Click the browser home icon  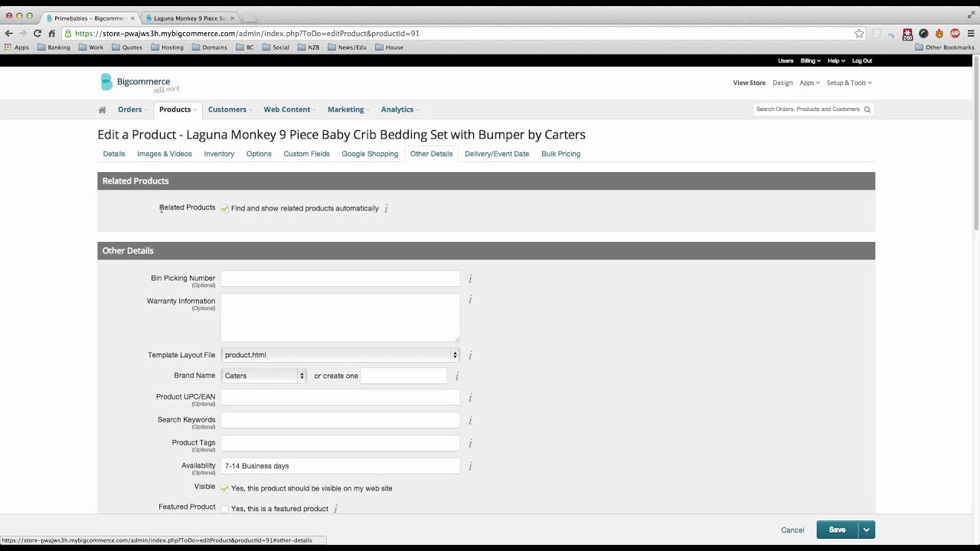pyautogui.click(x=51, y=34)
